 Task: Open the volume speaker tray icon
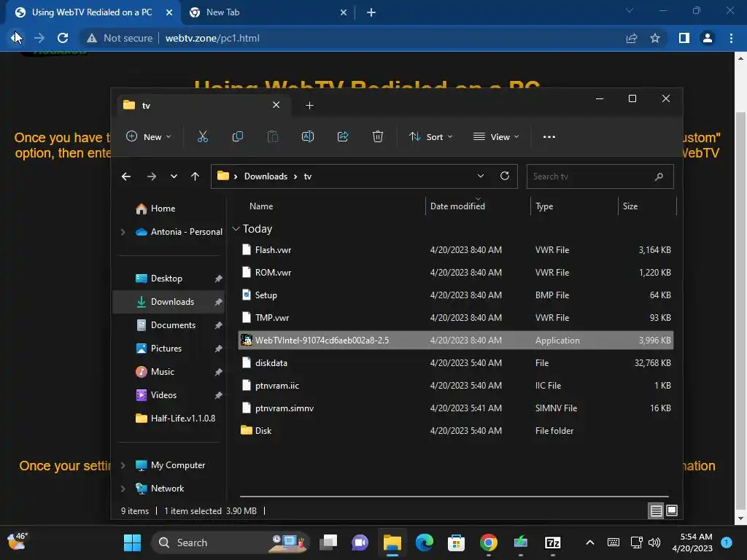654,542
